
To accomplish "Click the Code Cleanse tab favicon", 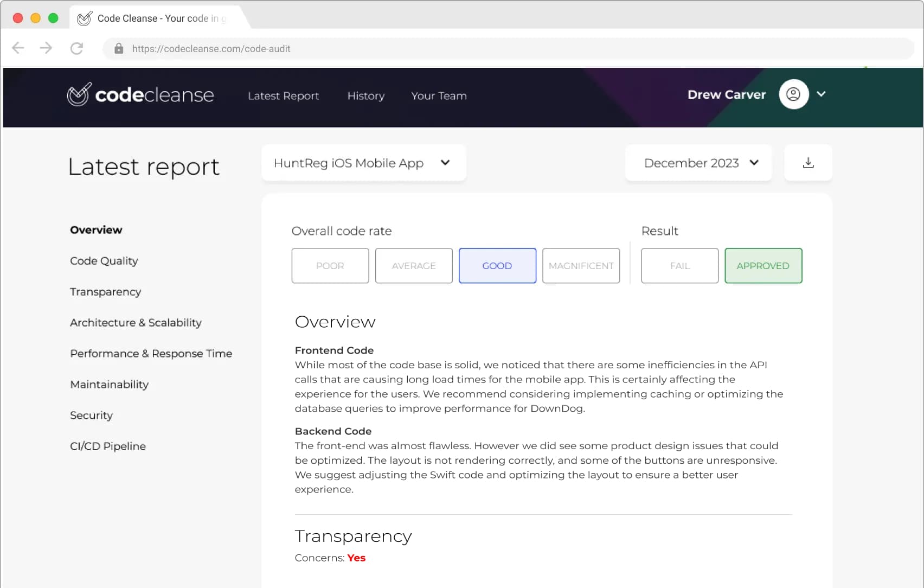I will (x=84, y=18).
